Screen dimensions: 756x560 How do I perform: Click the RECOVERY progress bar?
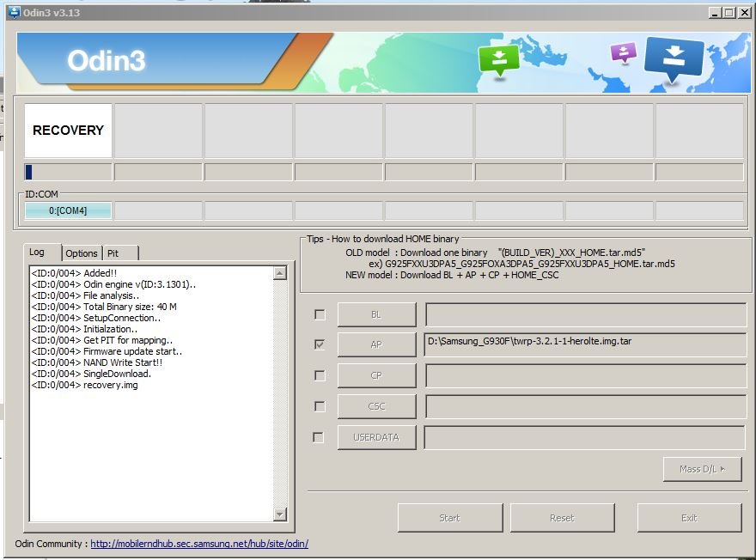click(68, 172)
